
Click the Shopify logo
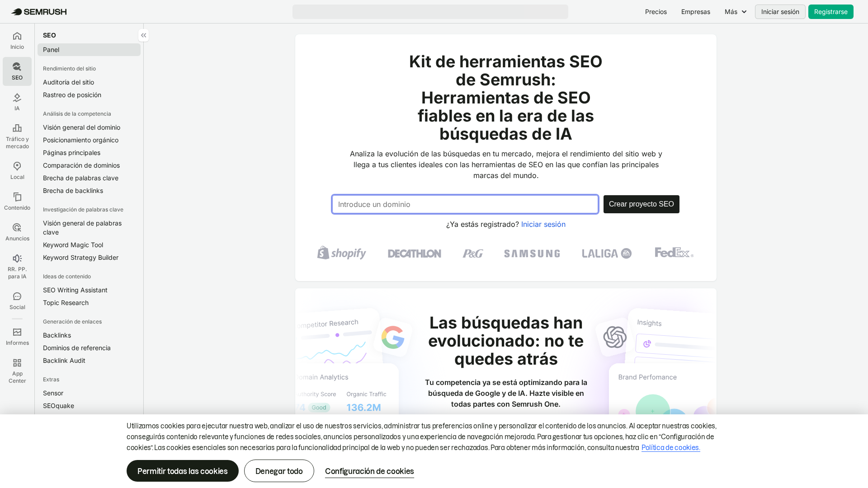coord(342,253)
